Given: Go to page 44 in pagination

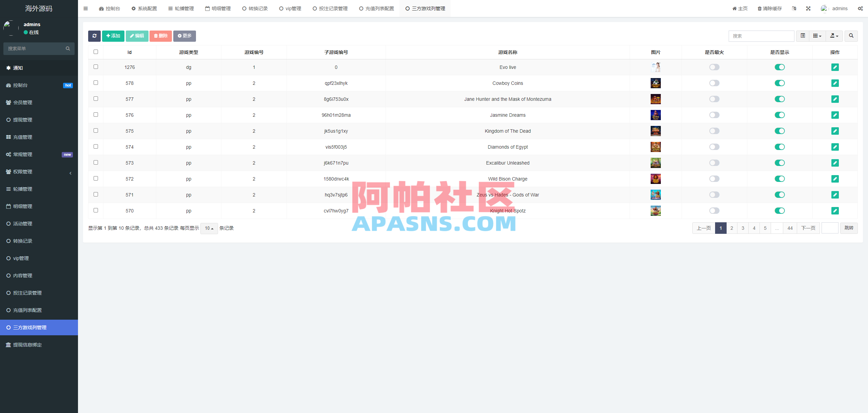Looking at the screenshot, I should point(790,228).
